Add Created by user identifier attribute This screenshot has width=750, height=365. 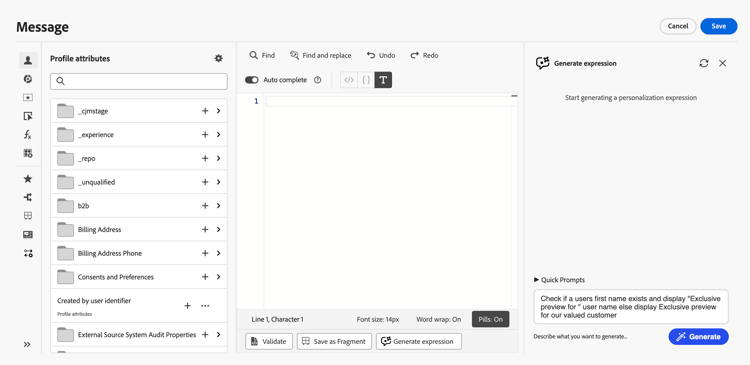pyautogui.click(x=188, y=306)
